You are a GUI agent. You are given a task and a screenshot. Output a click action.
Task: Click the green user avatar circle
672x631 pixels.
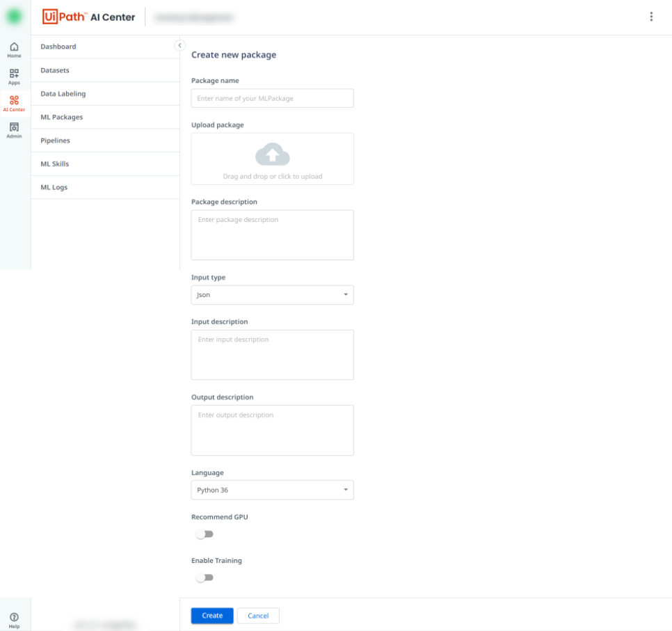pyautogui.click(x=14, y=16)
